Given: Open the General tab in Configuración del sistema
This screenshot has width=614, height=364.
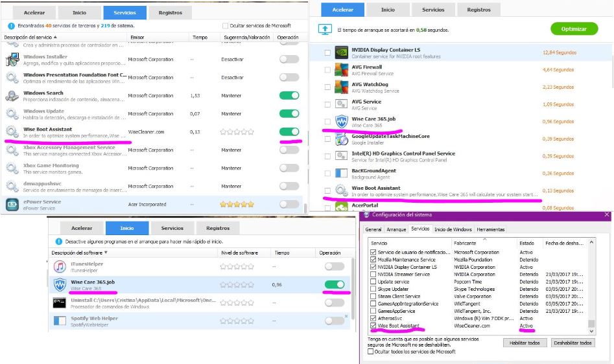Looking at the screenshot, I should tap(373, 229).
